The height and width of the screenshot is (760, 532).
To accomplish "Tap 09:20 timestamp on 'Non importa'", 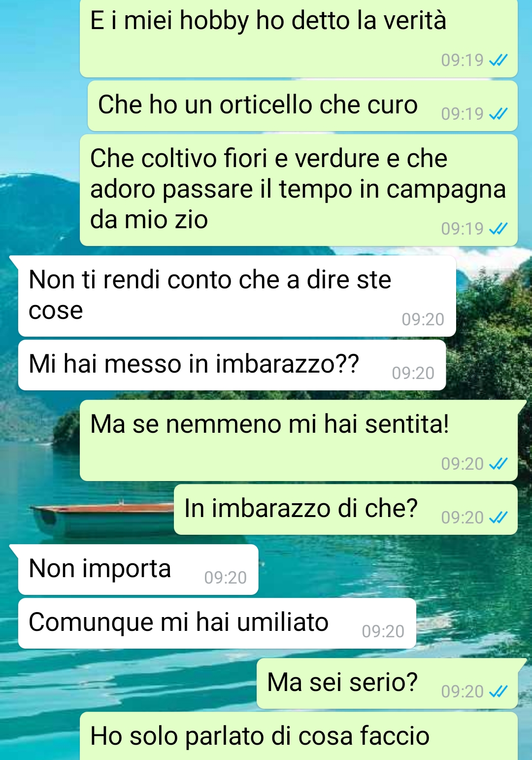I will click(x=226, y=578).
